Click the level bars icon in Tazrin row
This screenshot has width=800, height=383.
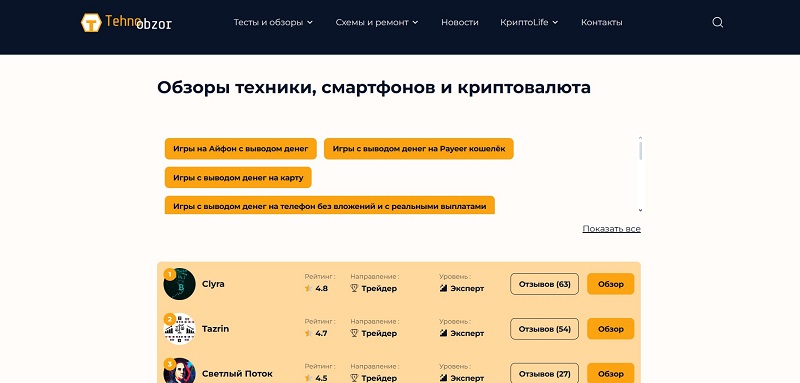click(443, 333)
